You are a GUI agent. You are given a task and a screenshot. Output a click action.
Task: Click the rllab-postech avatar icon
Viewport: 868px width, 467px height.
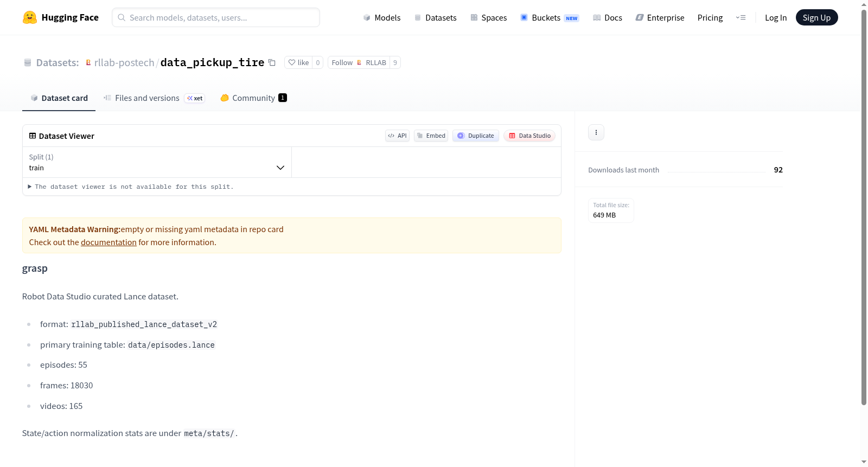tap(88, 62)
